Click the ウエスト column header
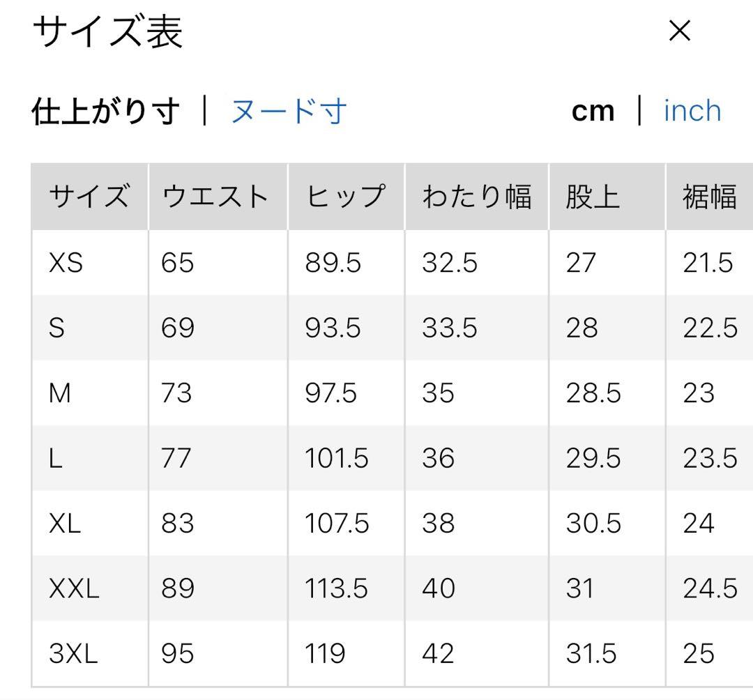Image resolution: width=753 pixels, height=700 pixels. point(215,197)
